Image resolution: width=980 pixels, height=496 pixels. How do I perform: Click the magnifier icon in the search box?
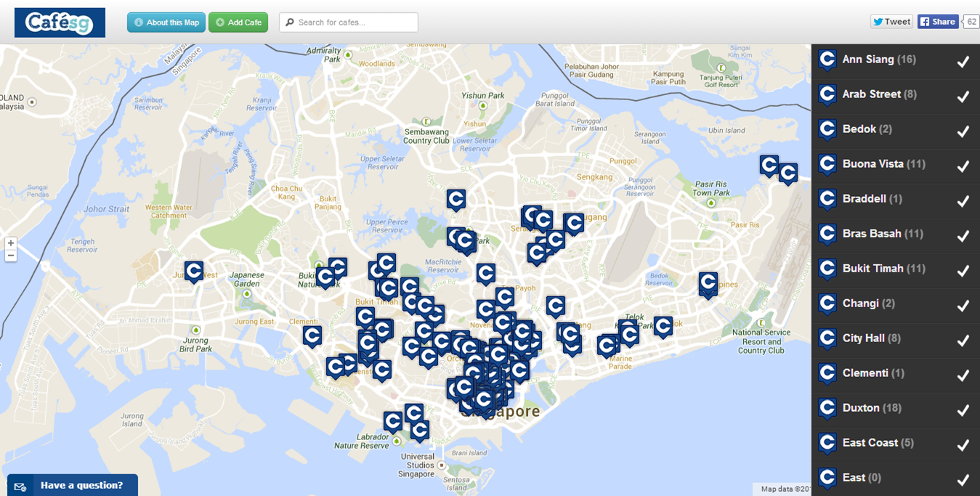(x=290, y=23)
